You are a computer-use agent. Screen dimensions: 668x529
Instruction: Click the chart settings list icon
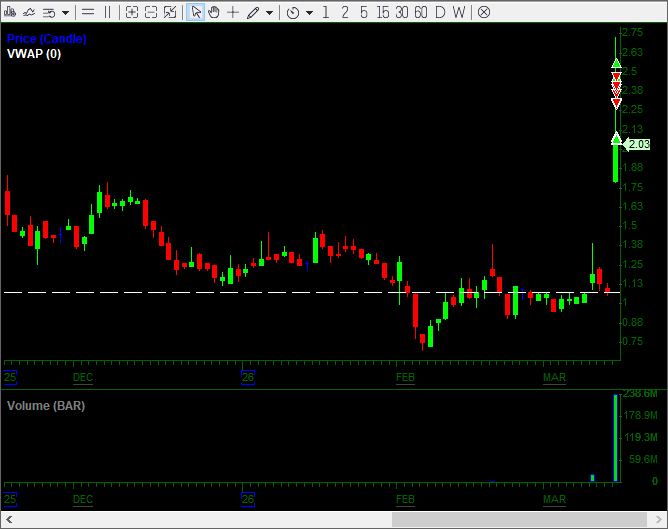click(49, 13)
